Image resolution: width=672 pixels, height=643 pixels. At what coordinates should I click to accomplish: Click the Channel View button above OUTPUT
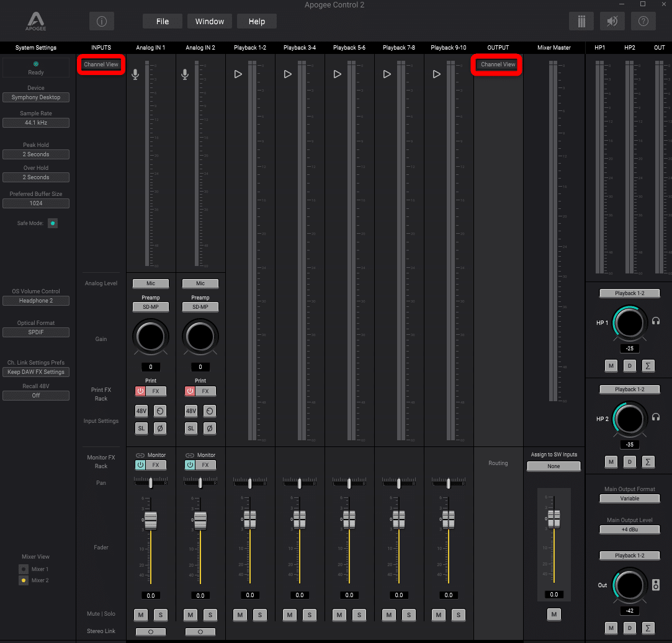496,64
